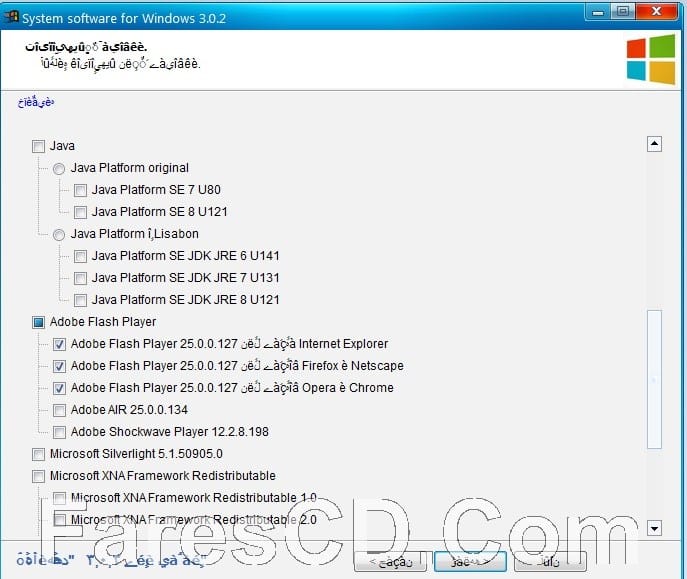Click the 'Adobe Flash Player' group label
The image size is (687, 579).
coord(103,322)
